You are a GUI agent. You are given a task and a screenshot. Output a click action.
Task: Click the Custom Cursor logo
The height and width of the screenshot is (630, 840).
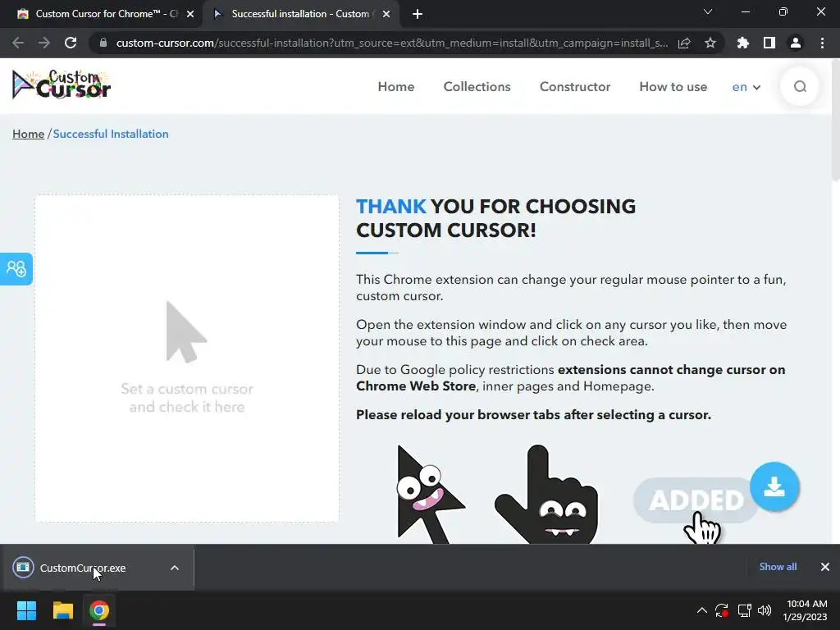point(61,84)
